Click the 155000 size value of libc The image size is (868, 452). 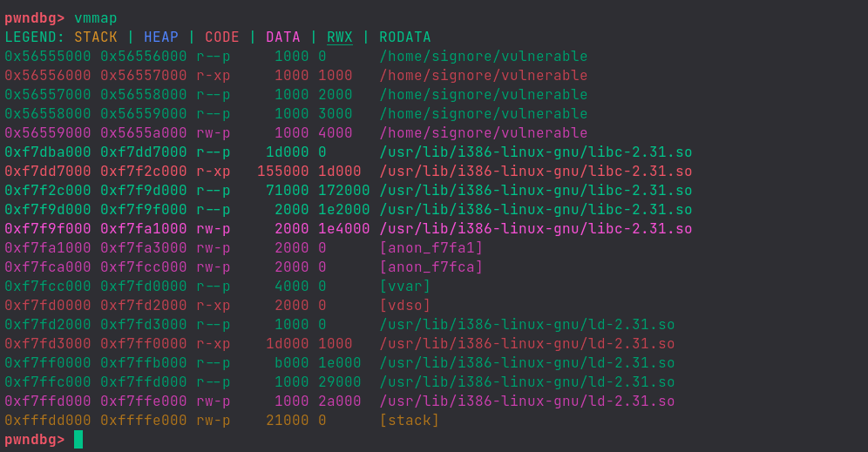(x=283, y=172)
